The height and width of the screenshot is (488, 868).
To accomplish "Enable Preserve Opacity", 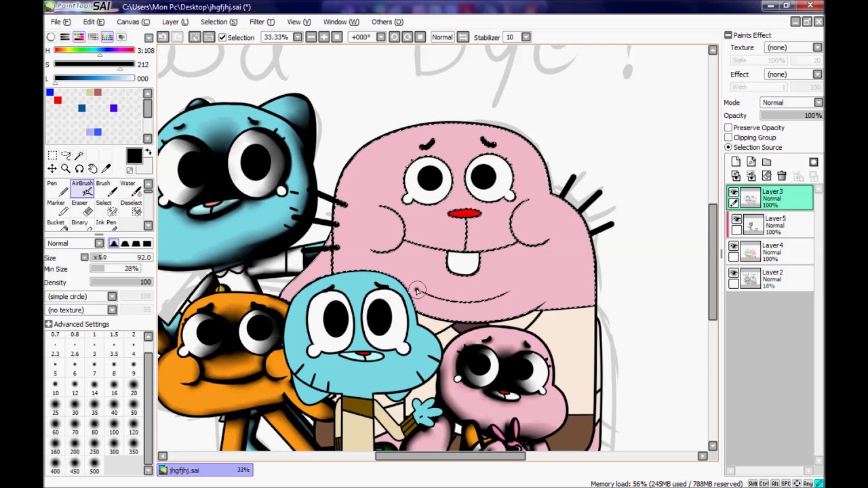I will coord(728,127).
